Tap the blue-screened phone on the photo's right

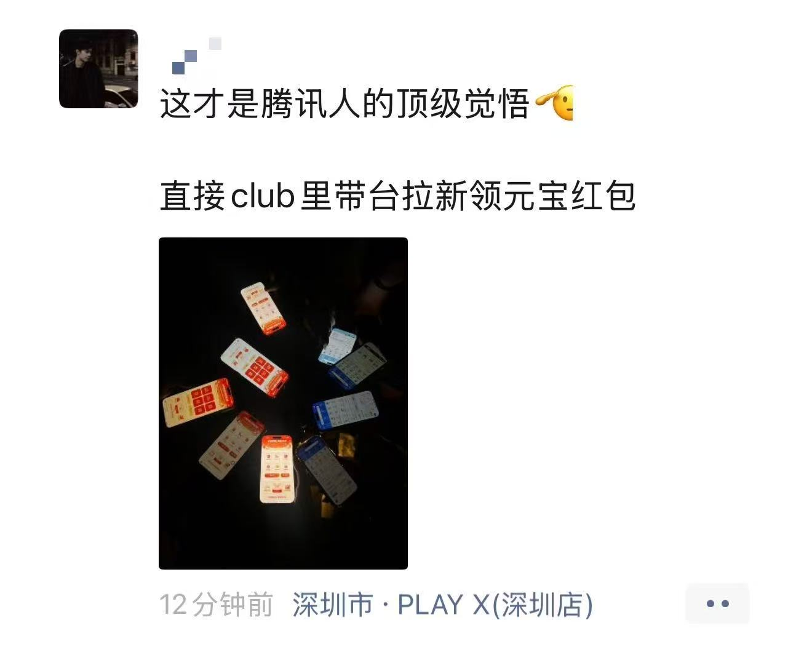tap(344, 410)
